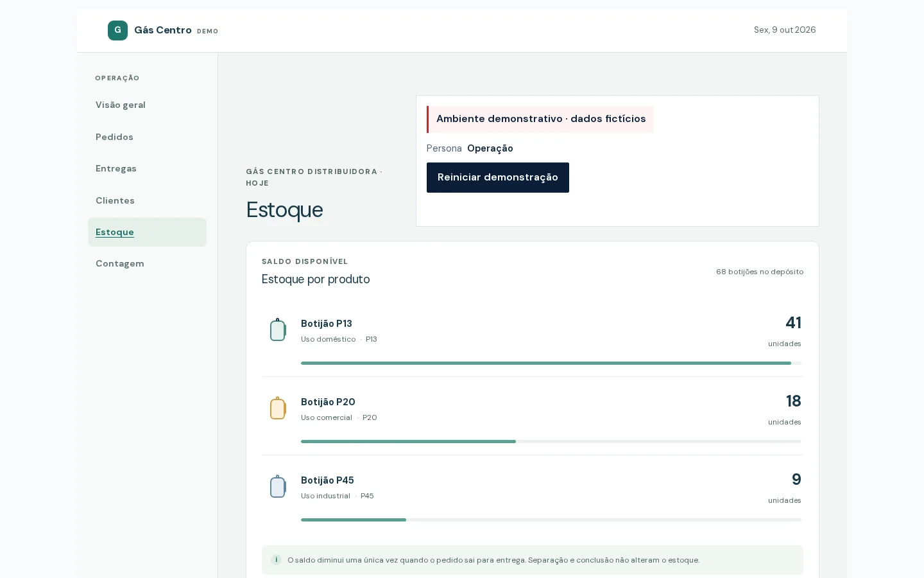Image resolution: width=924 pixels, height=578 pixels.
Task: Click the Botijão P20 product name
Action: [328, 402]
